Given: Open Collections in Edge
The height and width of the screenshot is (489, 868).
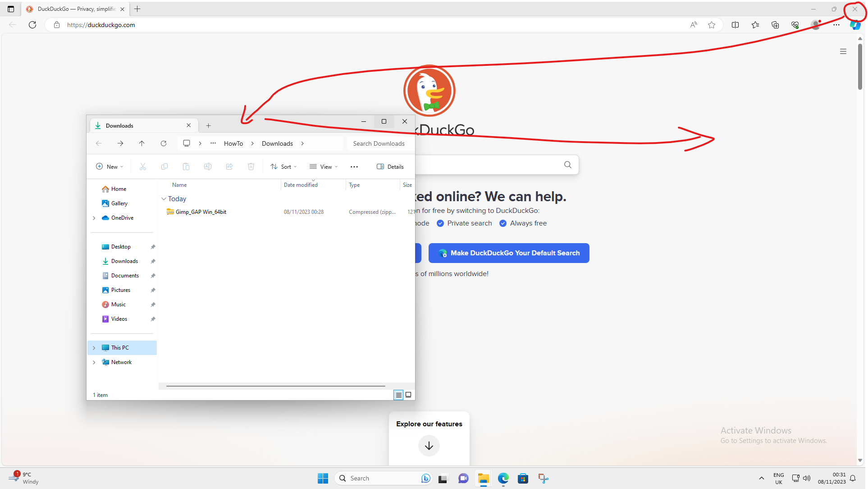Looking at the screenshot, I should point(776,25).
